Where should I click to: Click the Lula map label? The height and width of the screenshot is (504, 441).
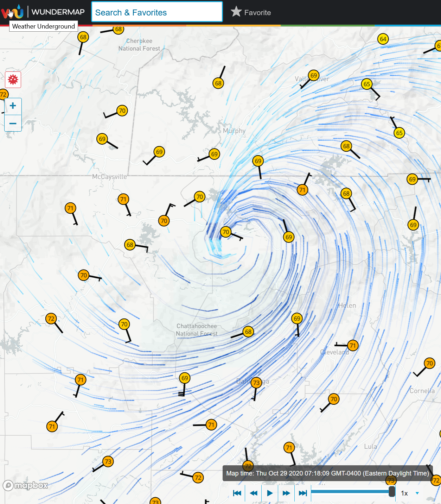tap(371, 446)
